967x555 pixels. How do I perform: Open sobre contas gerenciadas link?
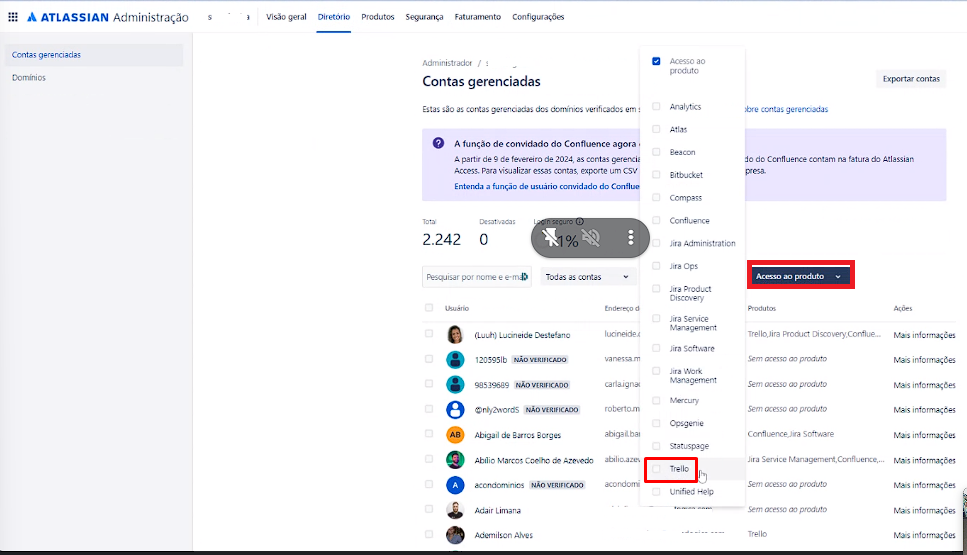[786, 109]
